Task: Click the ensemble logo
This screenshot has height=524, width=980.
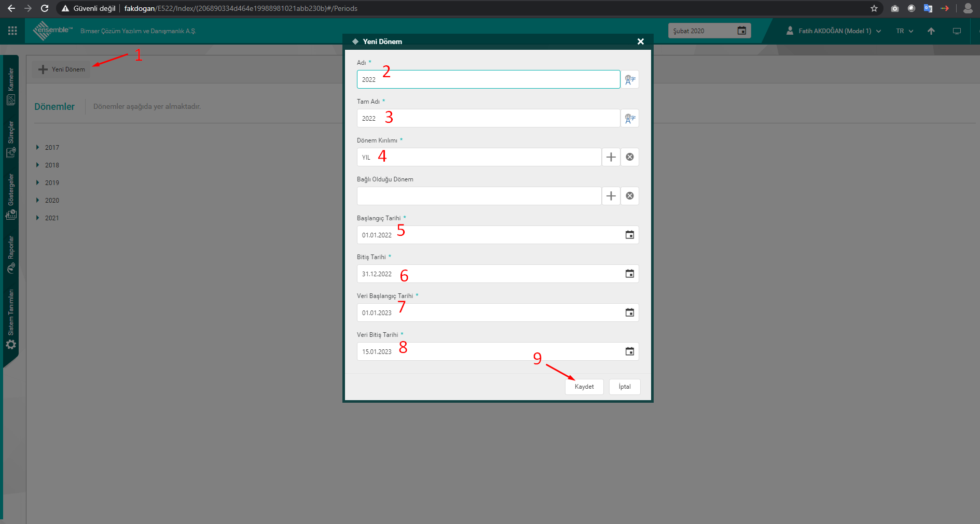Action: click(x=52, y=31)
